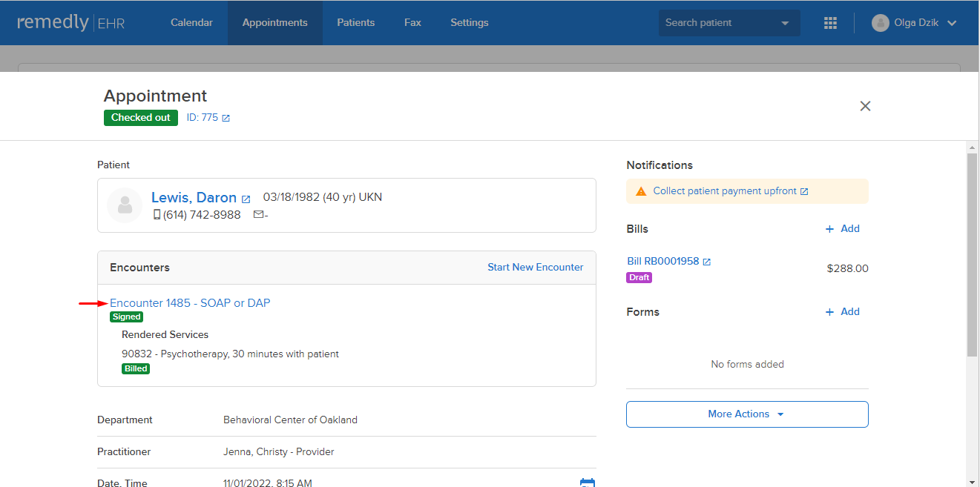Viewport: 980px width, 487px height.
Task: Add a new bill
Action: 842,229
